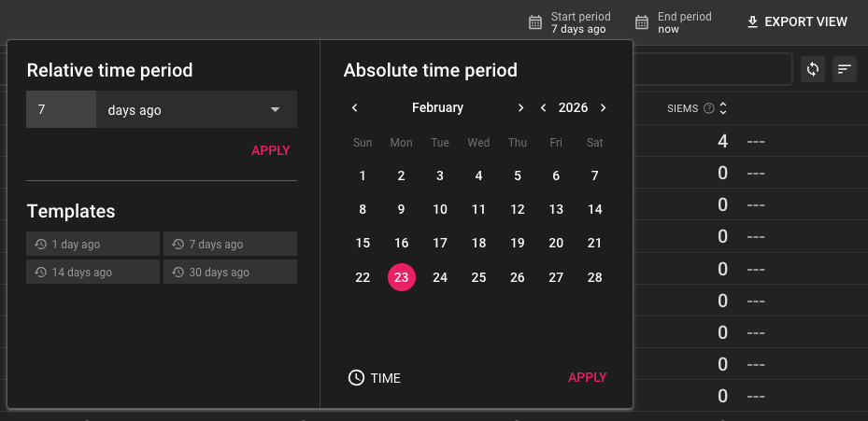Select the '1 day ago' template
868x421 pixels.
point(93,245)
